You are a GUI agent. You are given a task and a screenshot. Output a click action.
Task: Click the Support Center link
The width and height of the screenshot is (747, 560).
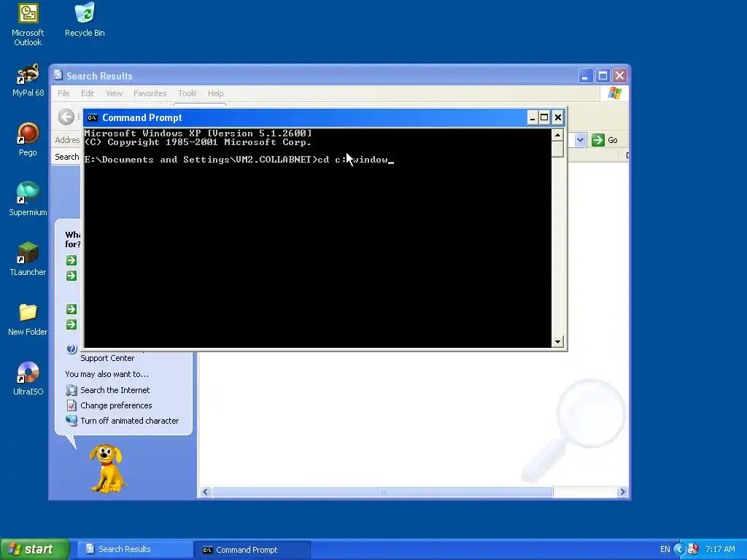(107, 358)
